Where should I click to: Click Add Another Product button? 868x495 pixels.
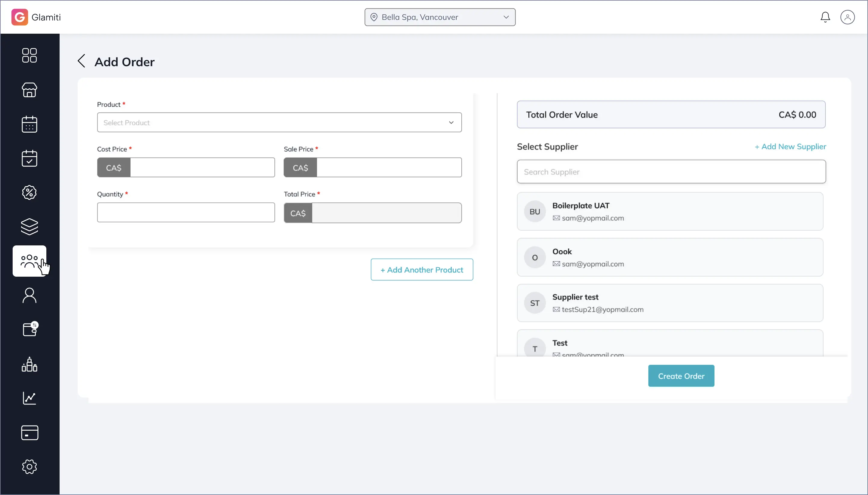(422, 270)
